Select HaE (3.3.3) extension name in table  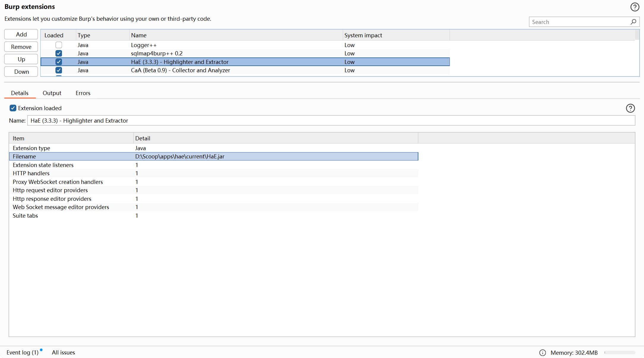tap(180, 62)
